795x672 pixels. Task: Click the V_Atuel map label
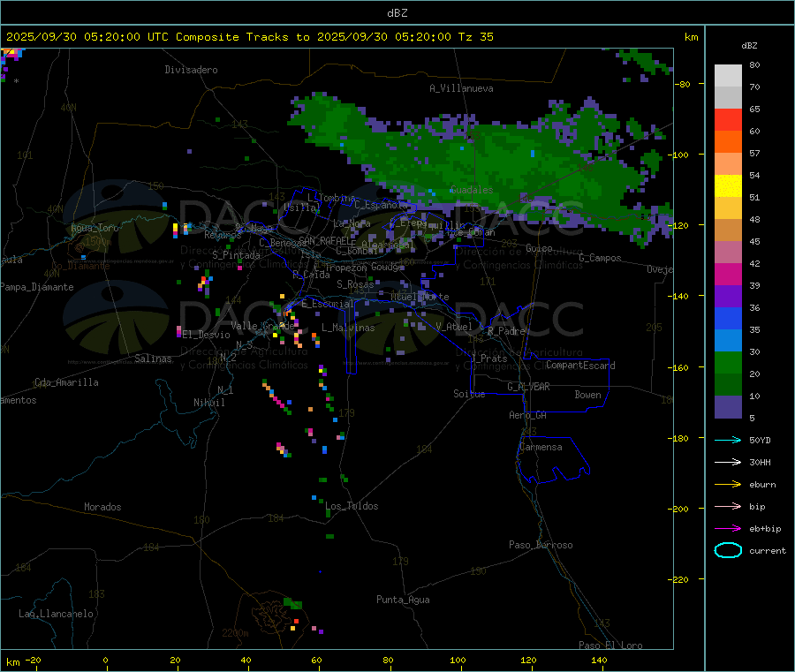(x=454, y=327)
